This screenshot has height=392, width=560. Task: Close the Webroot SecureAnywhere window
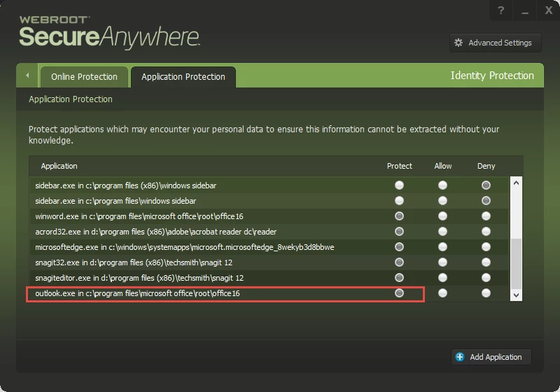pyautogui.click(x=549, y=10)
